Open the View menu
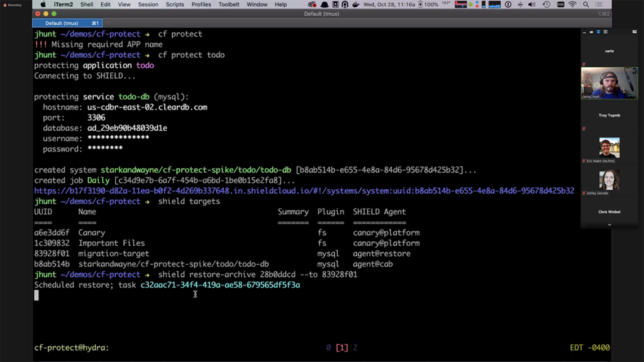This screenshot has width=644, height=362. click(124, 4)
